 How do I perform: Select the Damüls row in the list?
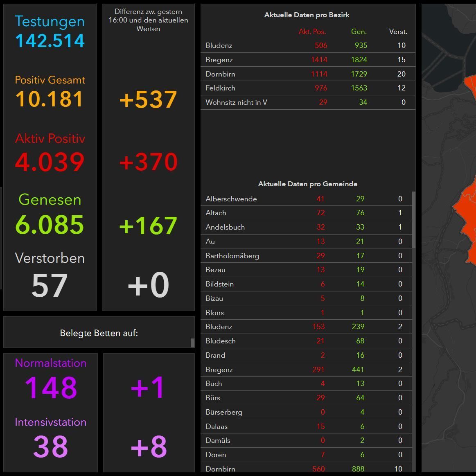tap(306, 440)
